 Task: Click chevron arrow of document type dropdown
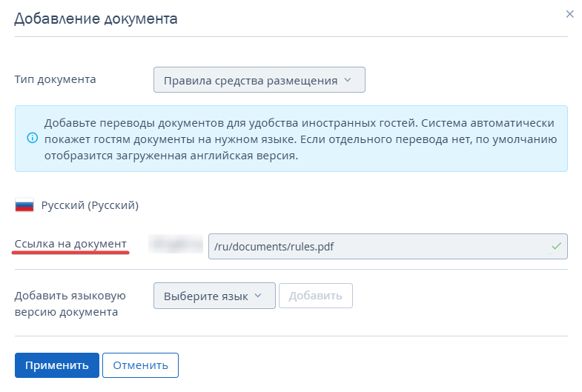(348, 80)
